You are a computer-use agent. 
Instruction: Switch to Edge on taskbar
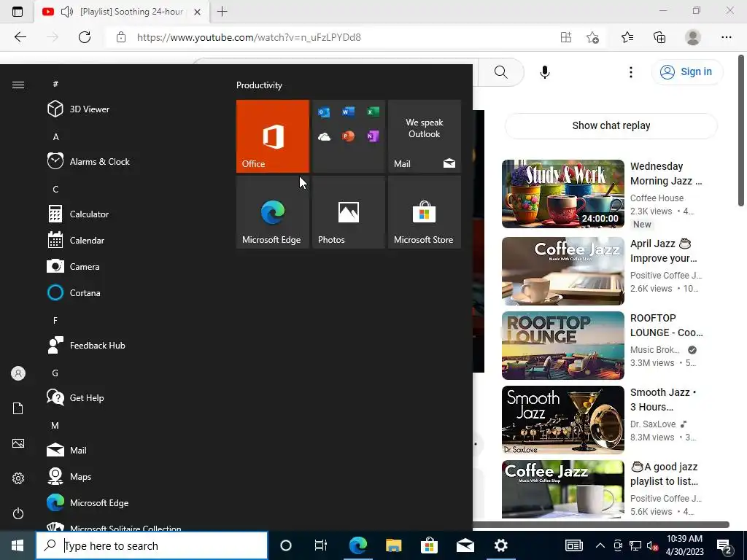pos(357,545)
